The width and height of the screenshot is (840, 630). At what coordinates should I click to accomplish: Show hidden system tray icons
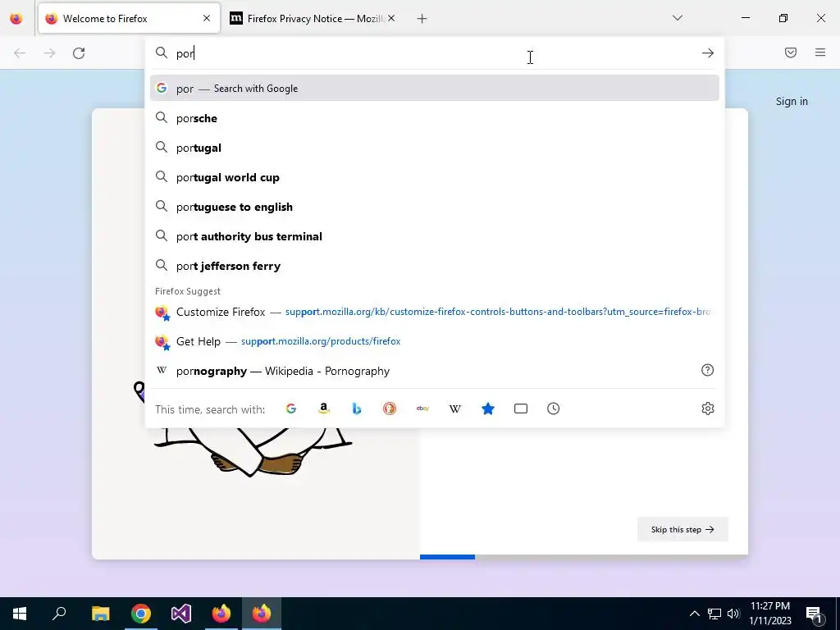coord(694,614)
